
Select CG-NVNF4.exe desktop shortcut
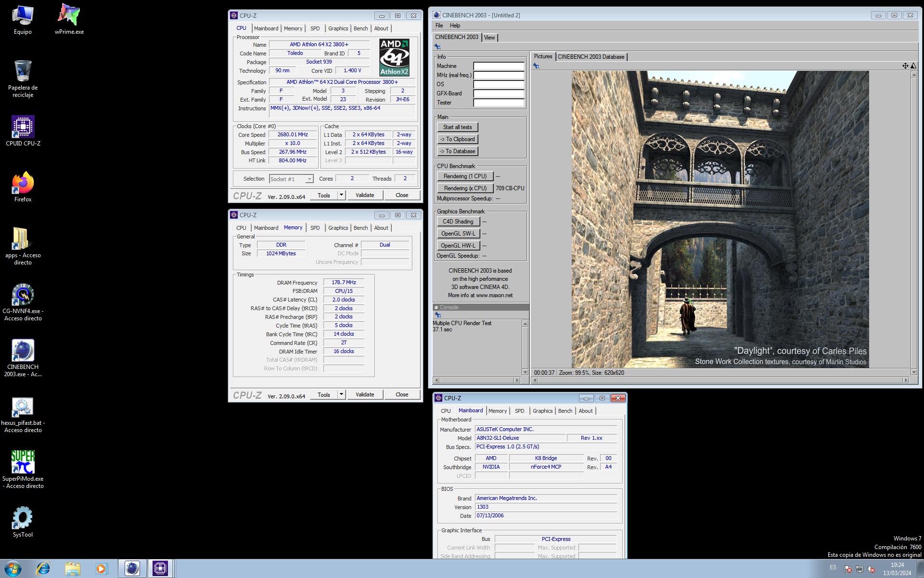point(23,302)
